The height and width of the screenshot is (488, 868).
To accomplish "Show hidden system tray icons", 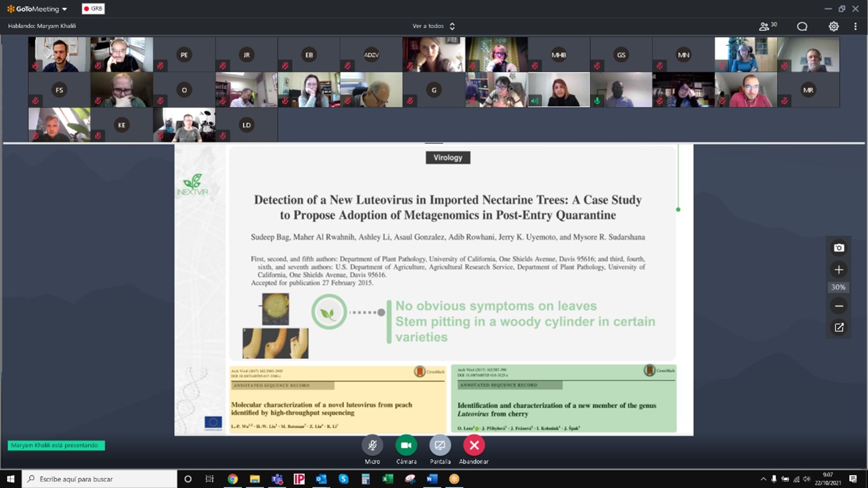I will point(763,479).
